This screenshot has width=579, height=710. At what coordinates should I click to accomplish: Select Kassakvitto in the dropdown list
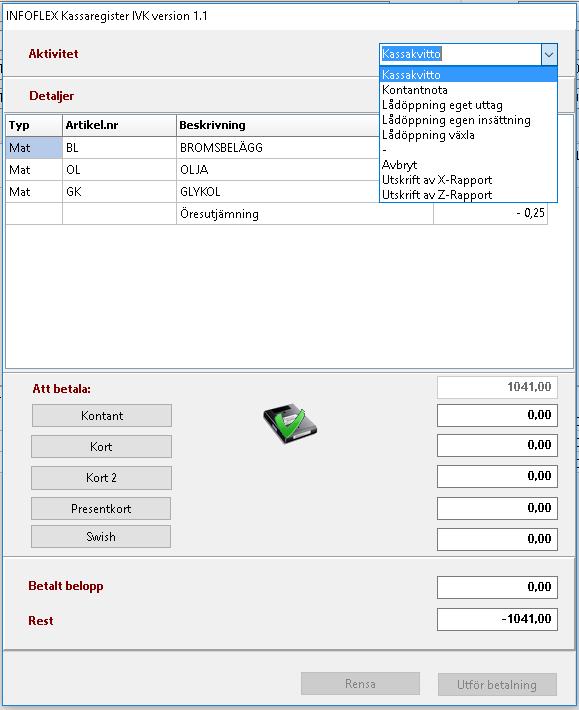click(468, 75)
